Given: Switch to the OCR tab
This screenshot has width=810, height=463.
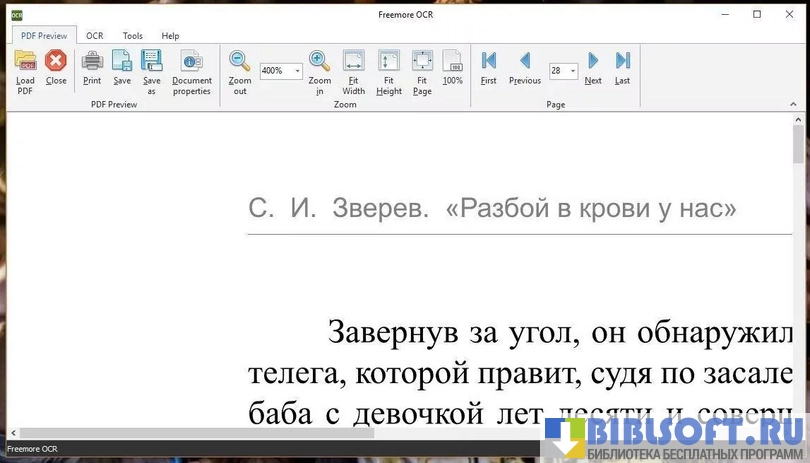Looking at the screenshot, I should (94, 36).
